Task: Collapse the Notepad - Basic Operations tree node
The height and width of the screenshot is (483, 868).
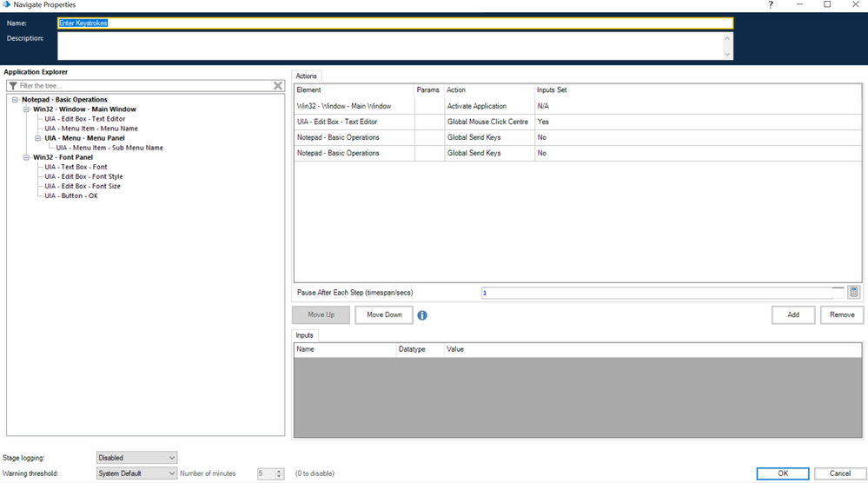Action: tap(16, 100)
